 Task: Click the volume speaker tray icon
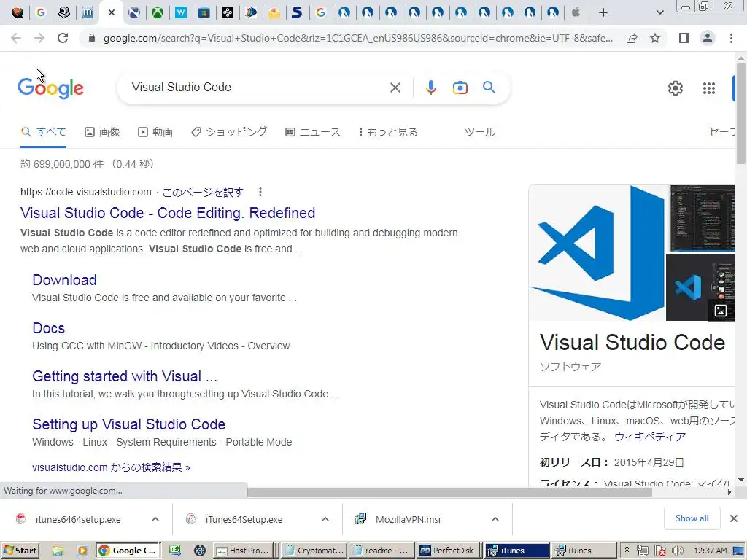677,551
